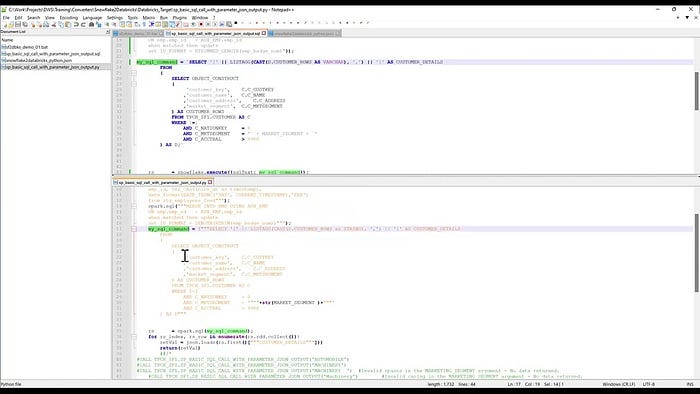
Task: Close the Document List panel
Action: click(108, 32)
